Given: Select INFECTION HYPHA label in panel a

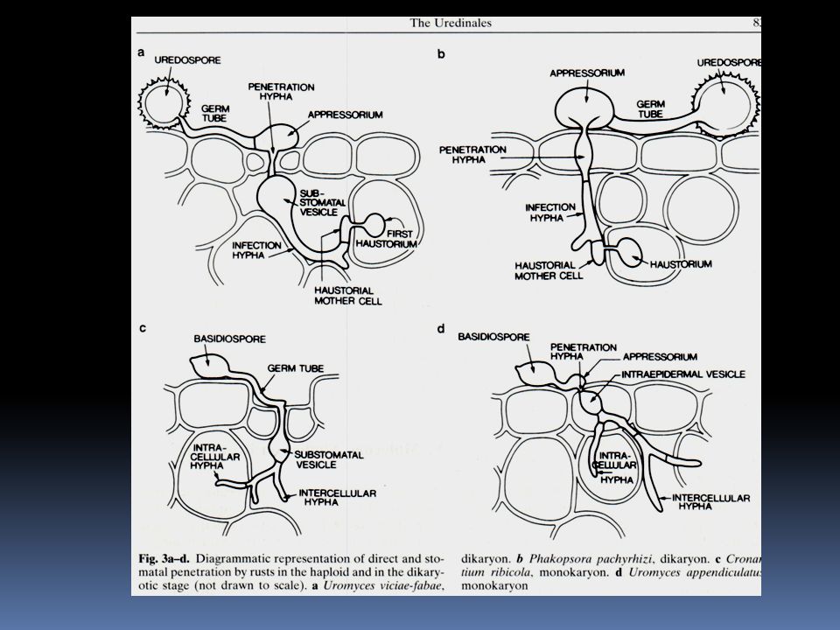Looking at the screenshot, I should 256,250.
